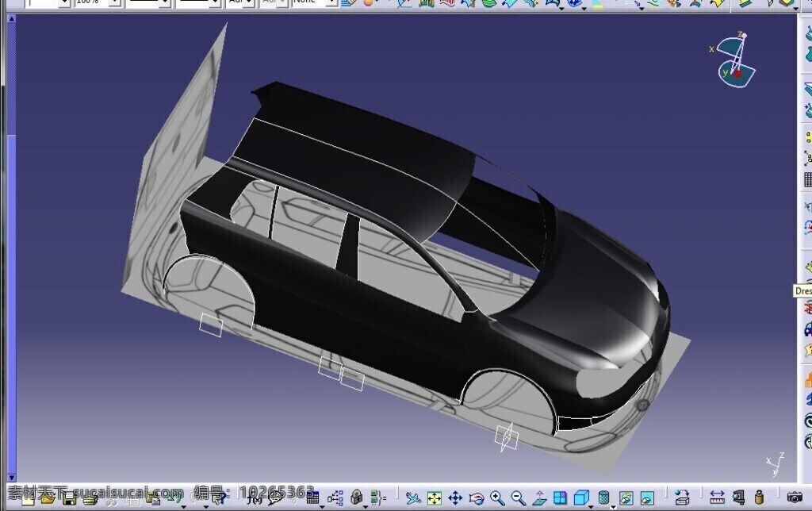Viewport: 812px width, 511px height.
Task: Open the Create Multi-View four-pane icon
Action: 560,498
